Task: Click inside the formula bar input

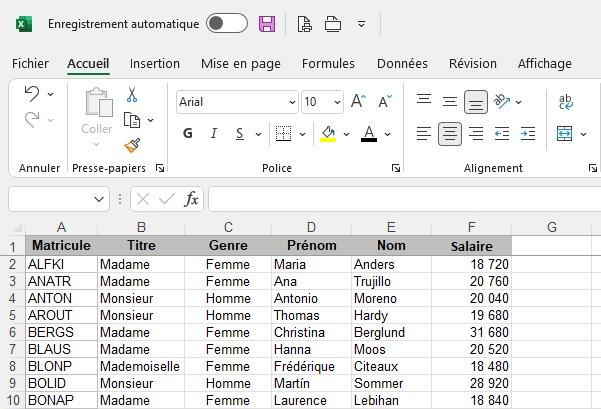Action: pos(405,199)
